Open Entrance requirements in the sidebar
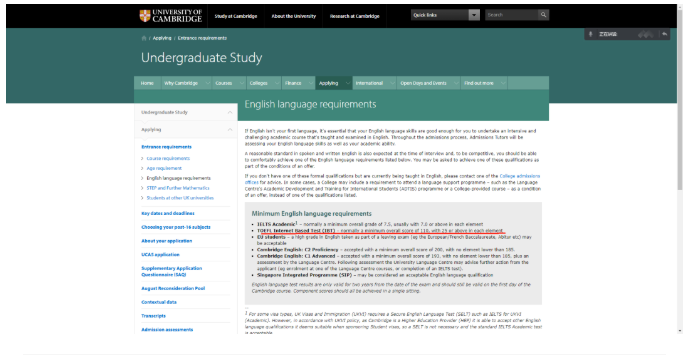The height and width of the screenshot is (363, 692). click(166, 147)
